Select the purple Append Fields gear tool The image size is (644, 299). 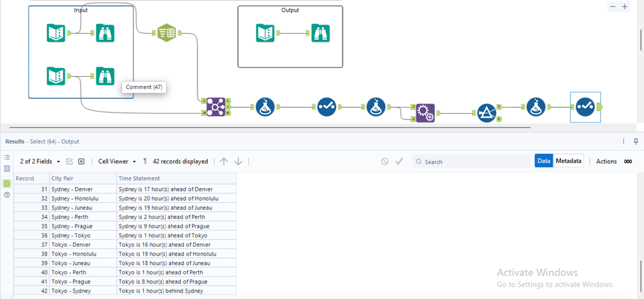(x=425, y=113)
